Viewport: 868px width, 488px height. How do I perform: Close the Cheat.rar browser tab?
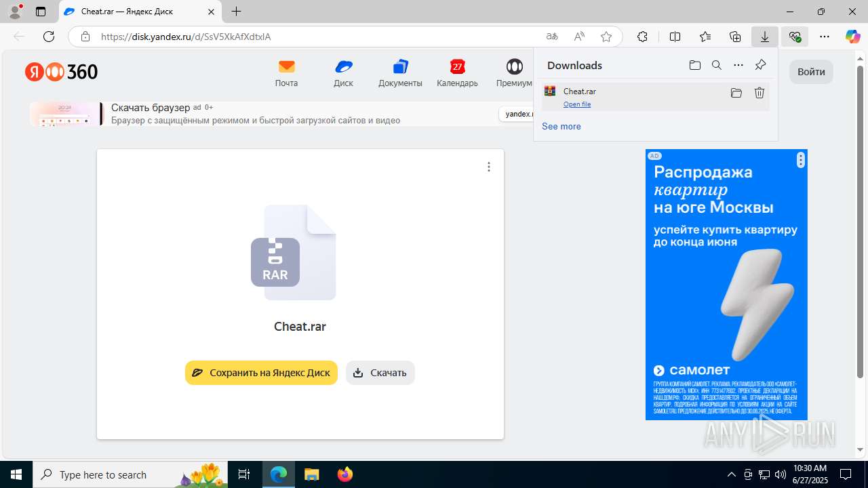tap(211, 12)
